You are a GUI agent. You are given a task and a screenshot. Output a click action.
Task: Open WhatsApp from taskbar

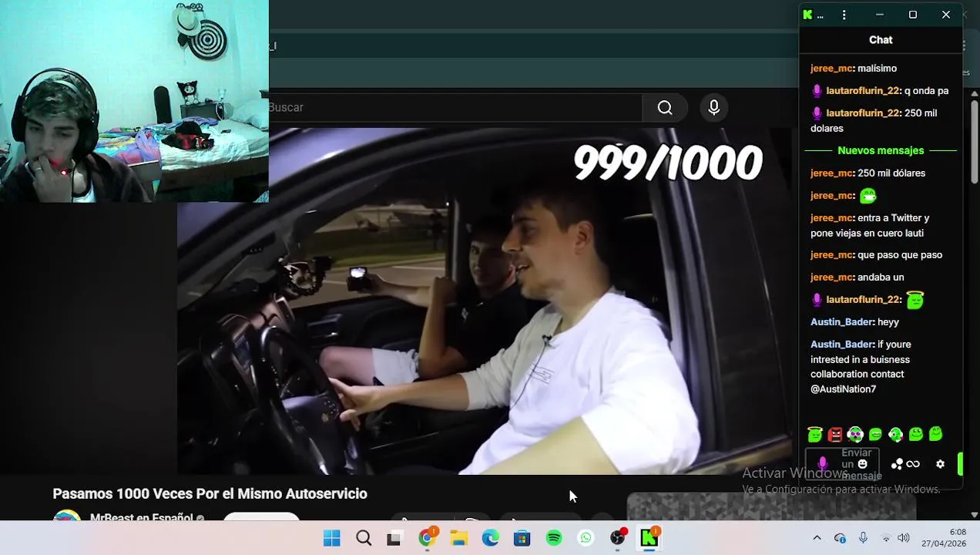[586, 538]
